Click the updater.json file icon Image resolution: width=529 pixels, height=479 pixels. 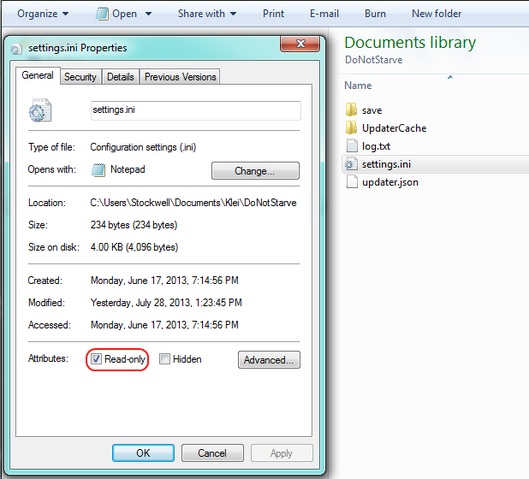[352, 182]
